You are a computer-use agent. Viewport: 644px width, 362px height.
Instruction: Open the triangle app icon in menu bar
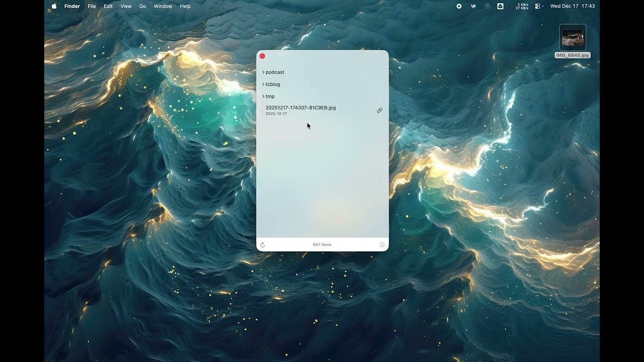tap(500, 6)
